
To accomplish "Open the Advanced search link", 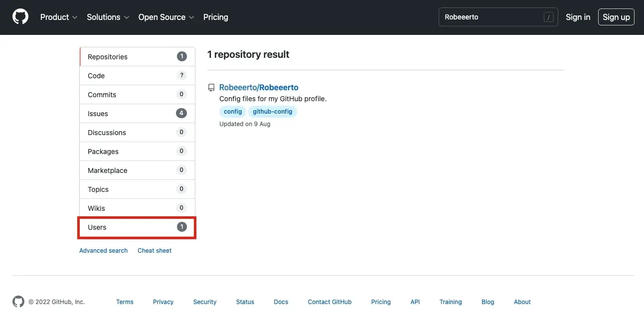I will (x=103, y=251).
